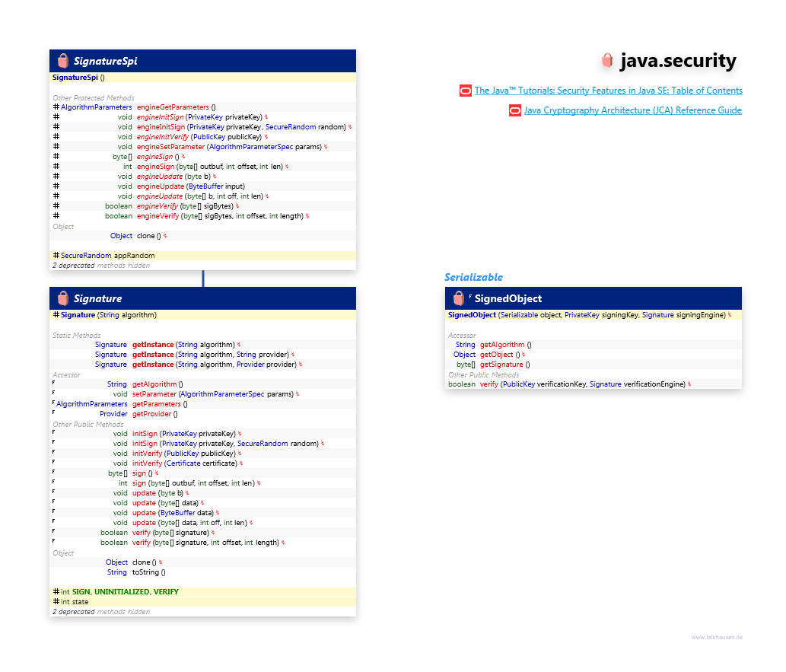786x672 pixels.
Task: Click the SignatureSpi class lock icon
Action: [x=62, y=61]
